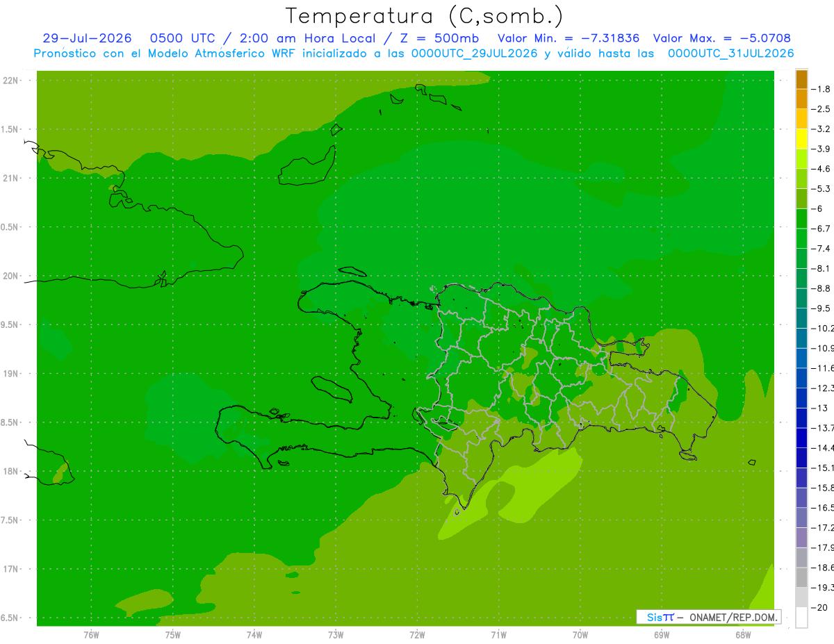
Task: Click 'Modelo Atmósferico WRF' in the subtitle
Action: (x=221, y=53)
